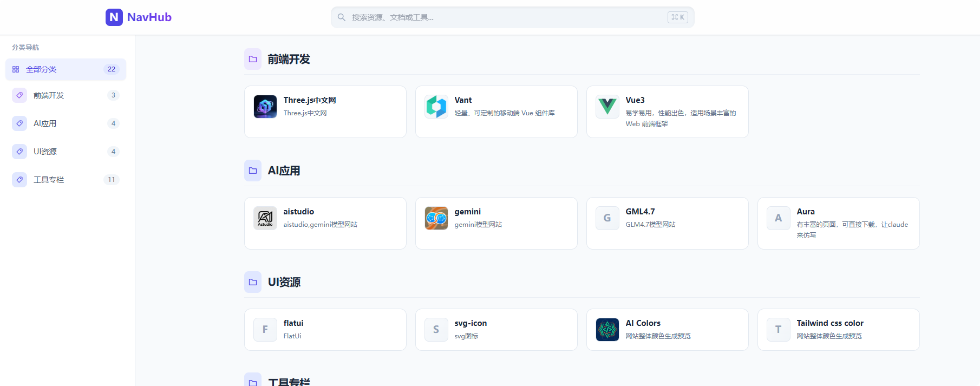
Task: Click folder icon beside 前端开发 heading
Action: click(253, 59)
